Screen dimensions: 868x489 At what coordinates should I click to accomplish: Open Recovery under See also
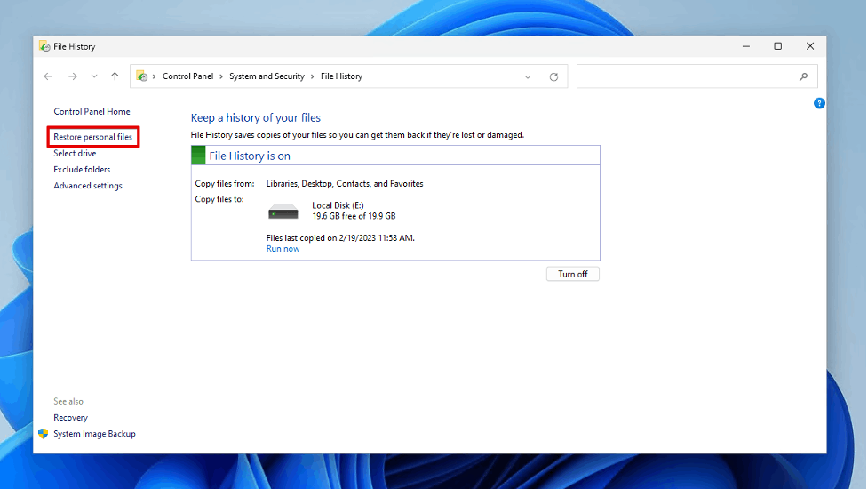tap(70, 418)
